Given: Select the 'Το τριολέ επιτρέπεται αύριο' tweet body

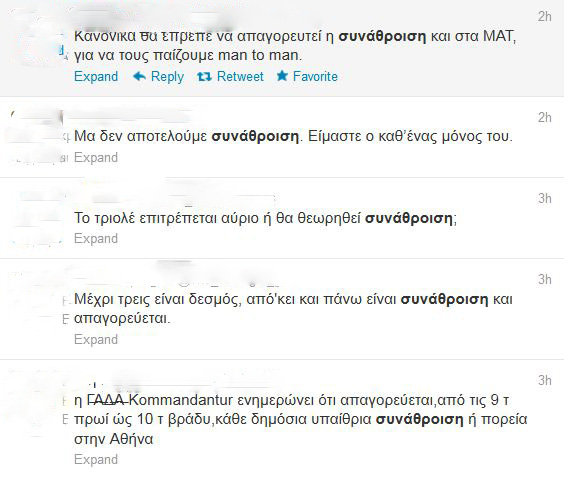Looking at the screenshot, I should (265, 218).
